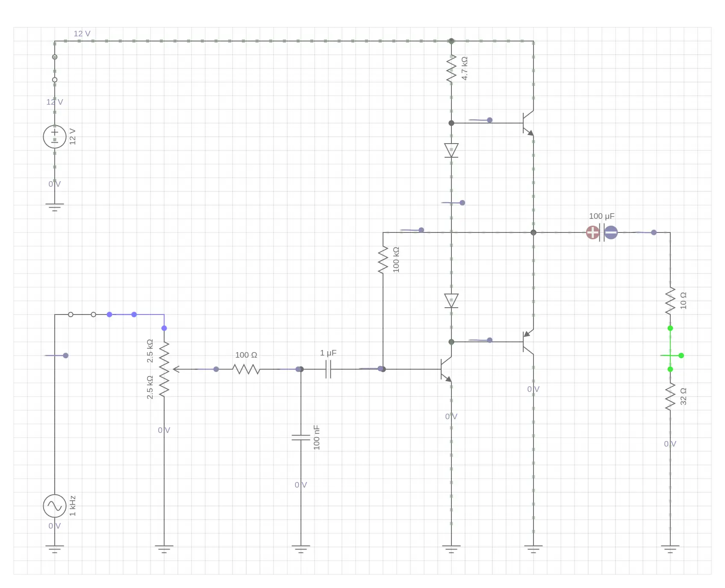This screenshot has height=588, width=725.
Task: Select the 1 kHz sine wave source
Action: click(x=55, y=506)
